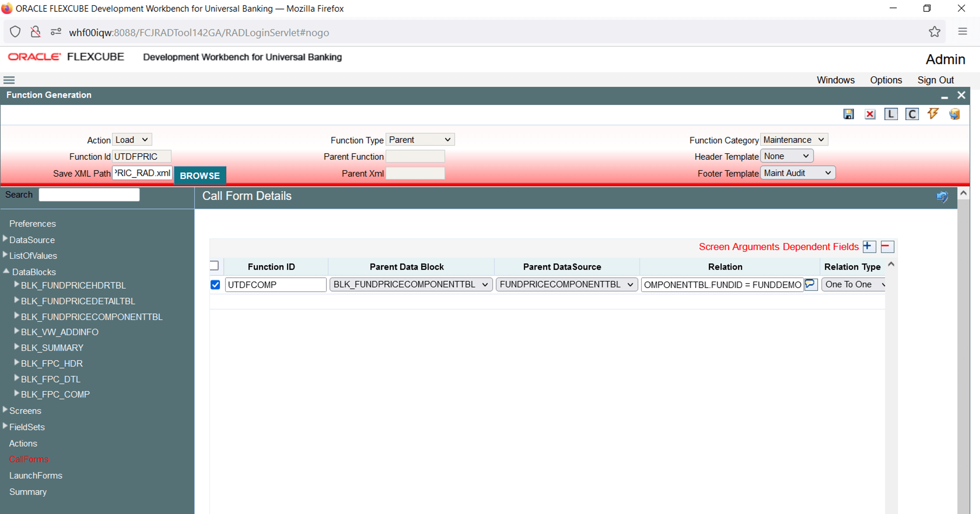Delete row with red minus icon
Screen dimensions: 980x514
pyautogui.click(x=887, y=247)
